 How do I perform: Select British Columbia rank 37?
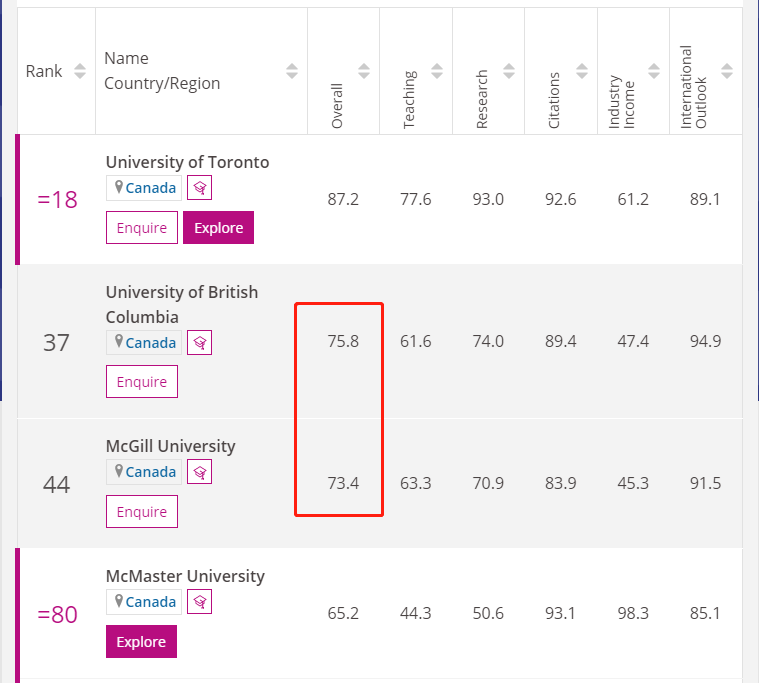[x=57, y=343]
